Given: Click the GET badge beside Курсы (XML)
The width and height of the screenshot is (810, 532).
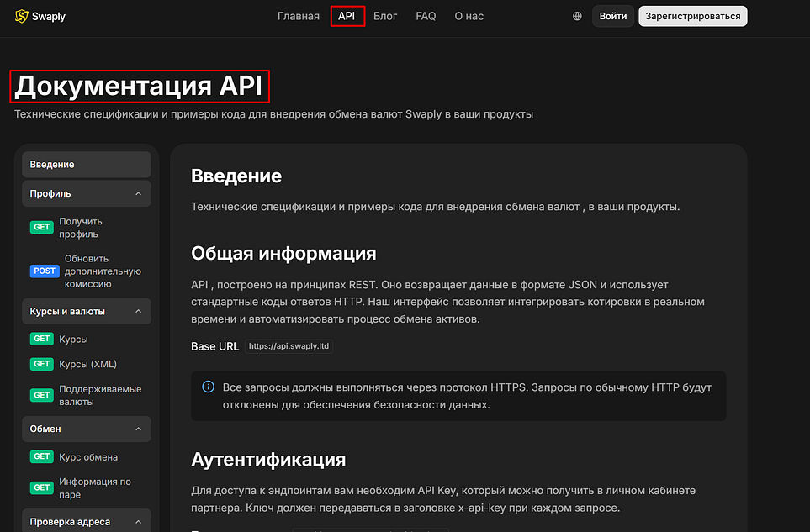Looking at the screenshot, I should coord(42,364).
